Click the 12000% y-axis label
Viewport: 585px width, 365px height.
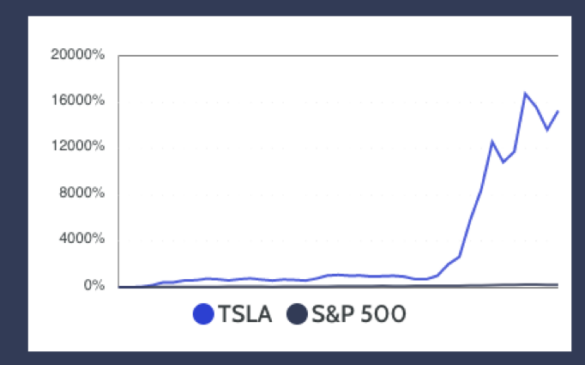(78, 146)
